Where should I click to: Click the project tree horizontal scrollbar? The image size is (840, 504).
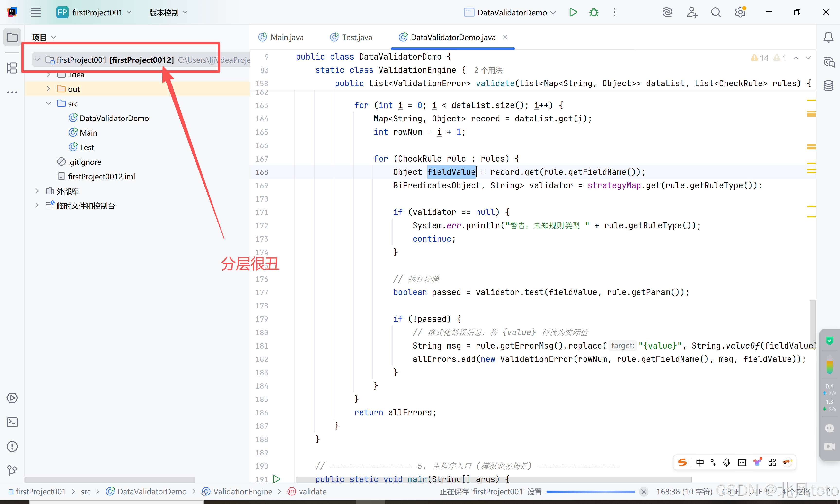tap(109, 479)
